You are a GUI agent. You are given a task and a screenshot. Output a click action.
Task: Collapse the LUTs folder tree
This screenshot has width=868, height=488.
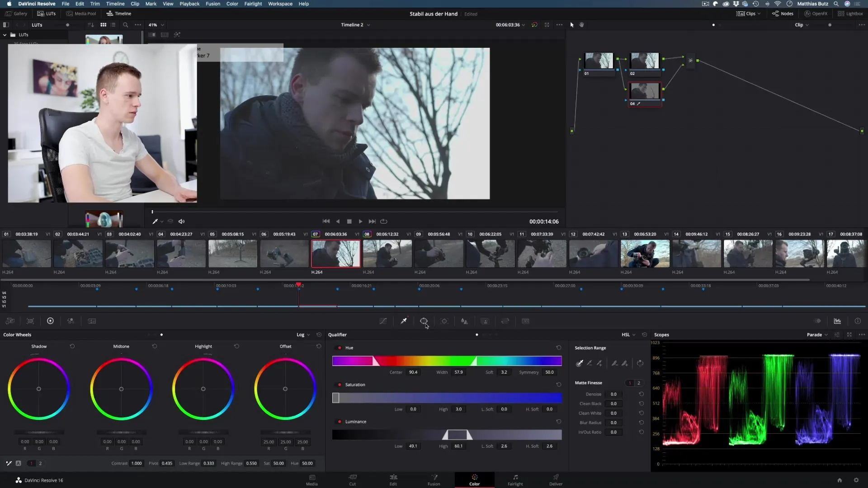pos(5,35)
